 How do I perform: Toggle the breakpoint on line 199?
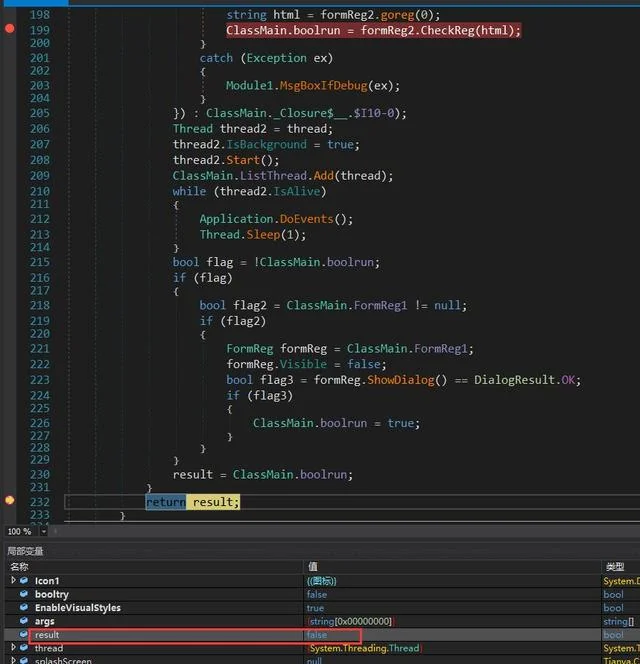(9, 28)
